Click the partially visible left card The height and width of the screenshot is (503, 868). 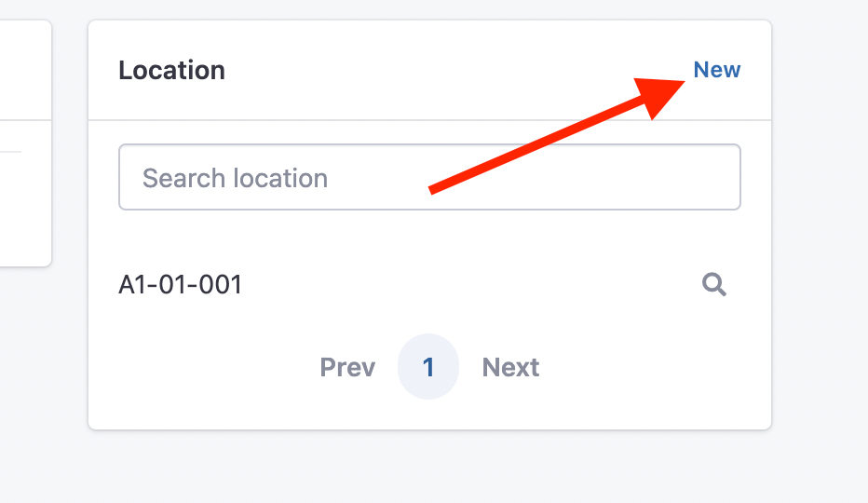25,143
